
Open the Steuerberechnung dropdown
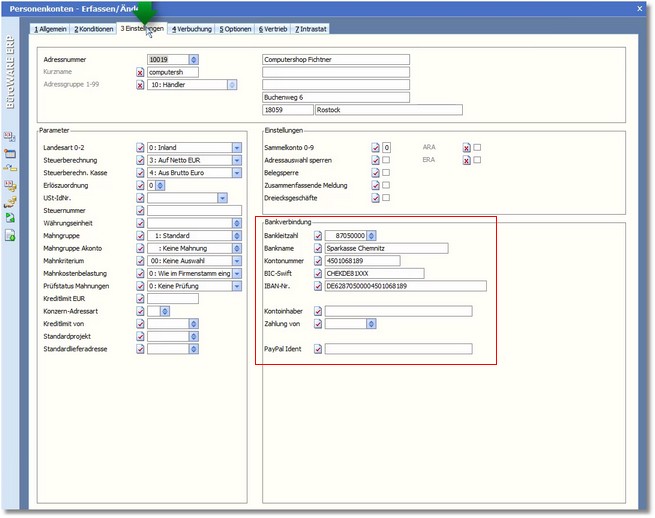[237, 160]
